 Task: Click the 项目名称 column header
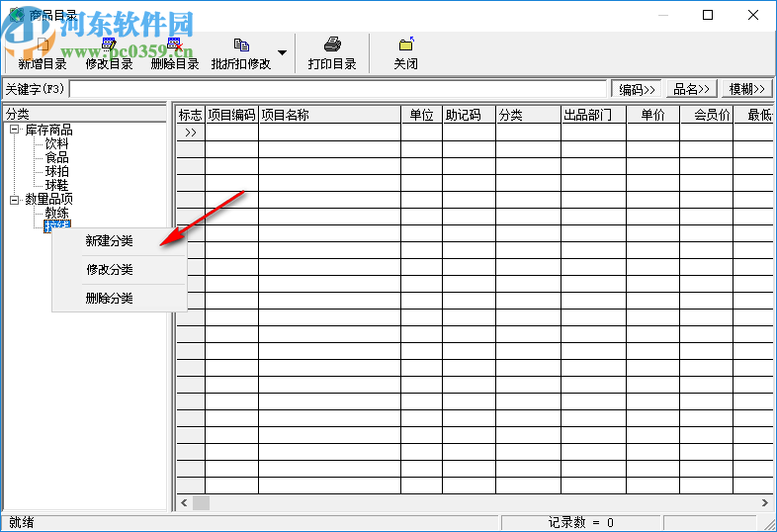[x=329, y=115]
